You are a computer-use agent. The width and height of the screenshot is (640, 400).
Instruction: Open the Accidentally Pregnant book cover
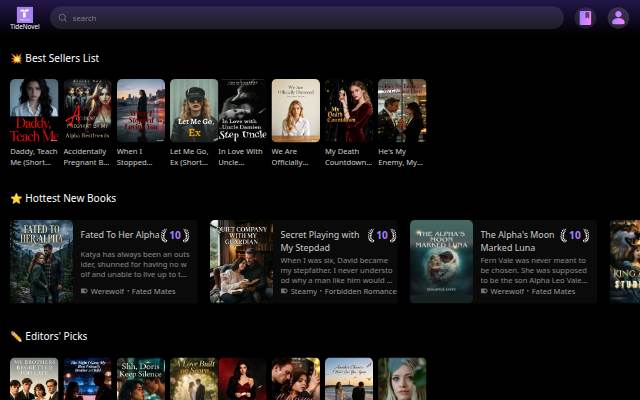point(87,111)
